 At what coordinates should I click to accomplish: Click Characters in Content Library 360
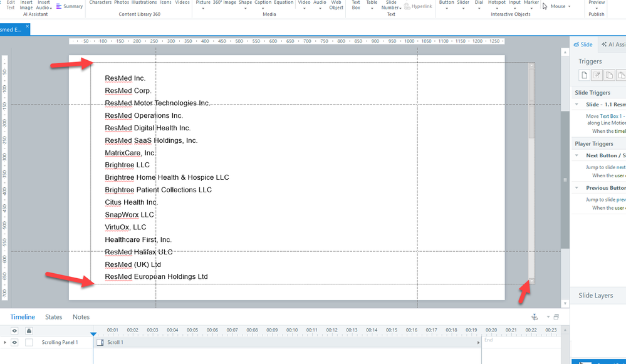tap(100, 3)
